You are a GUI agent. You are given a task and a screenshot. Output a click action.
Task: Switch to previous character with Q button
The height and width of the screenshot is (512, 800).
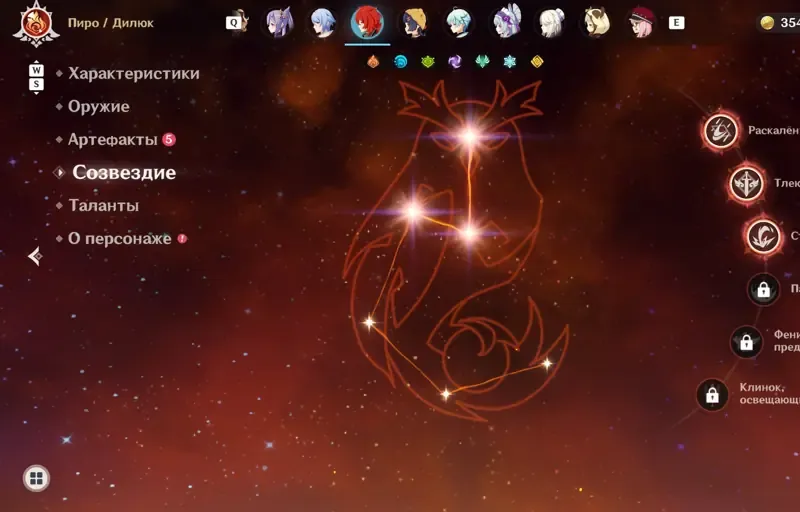(x=234, y=23)
